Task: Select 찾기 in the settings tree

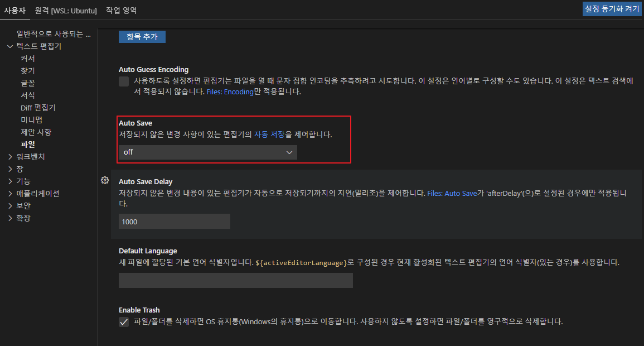Action: [x=28, y=71]
